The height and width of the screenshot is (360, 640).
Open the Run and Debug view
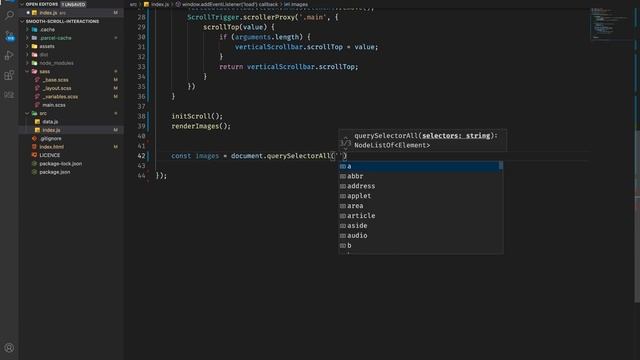point(9,55)
